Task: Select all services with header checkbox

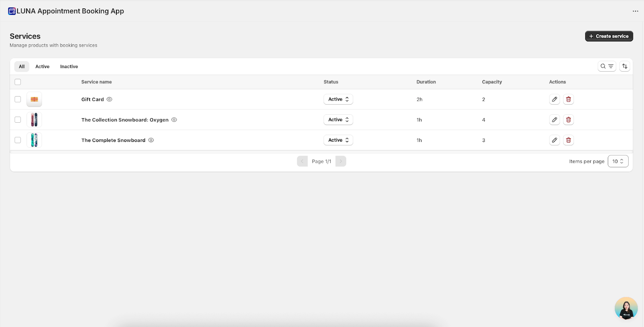Action: pos(18,82)
